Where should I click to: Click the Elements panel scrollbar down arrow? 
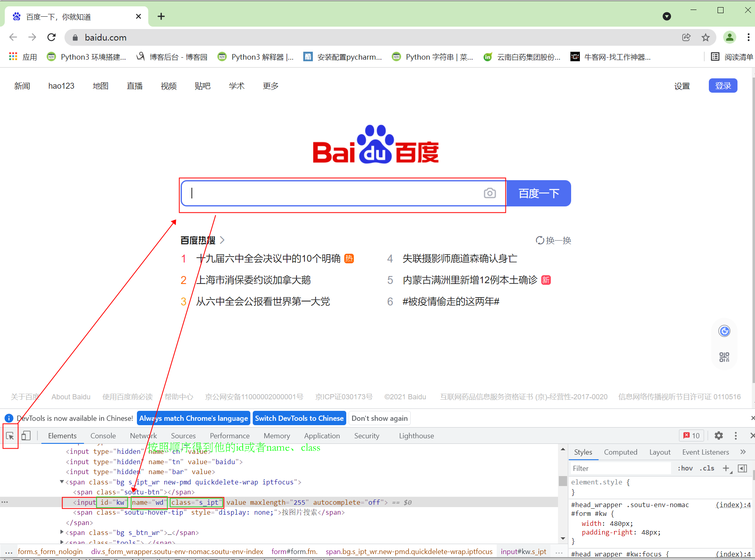click(563, 538)
